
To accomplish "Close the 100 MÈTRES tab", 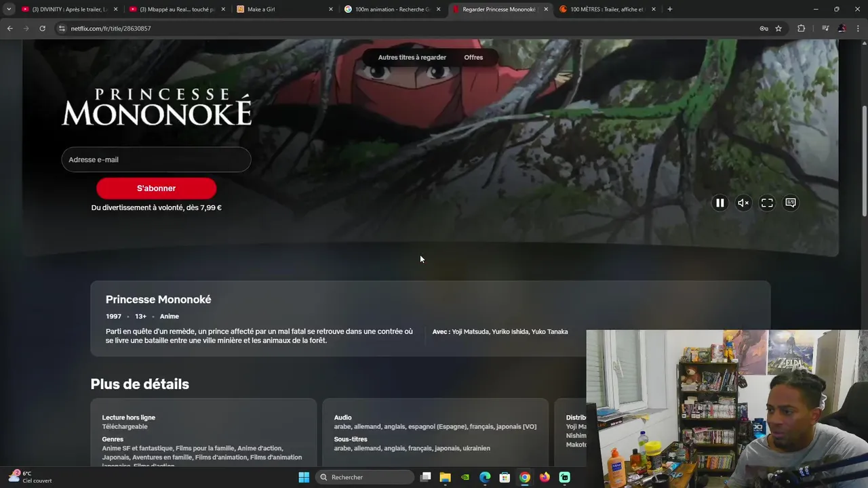I will coord(654,9).
